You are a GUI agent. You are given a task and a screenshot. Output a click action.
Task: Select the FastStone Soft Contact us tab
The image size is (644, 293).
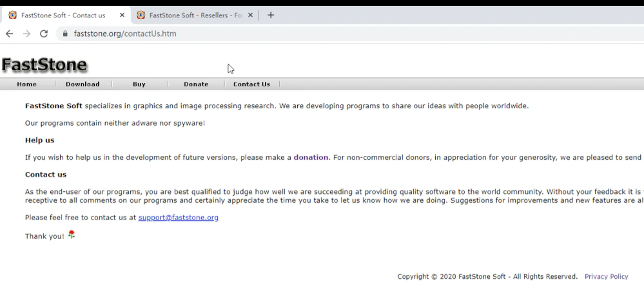click(x=63, y=15)
